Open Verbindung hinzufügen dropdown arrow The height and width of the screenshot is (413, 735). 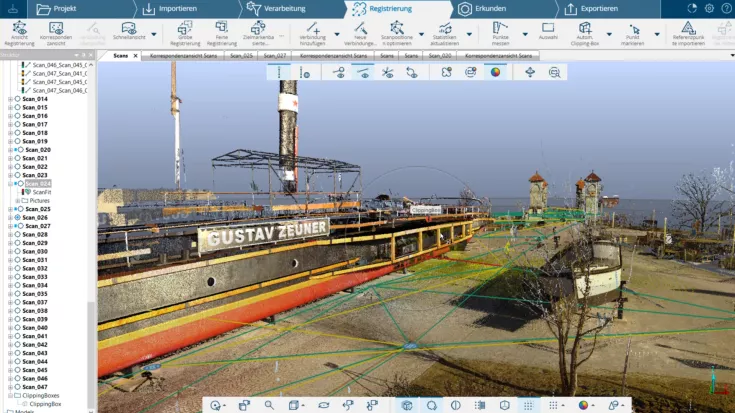(337, 34)
